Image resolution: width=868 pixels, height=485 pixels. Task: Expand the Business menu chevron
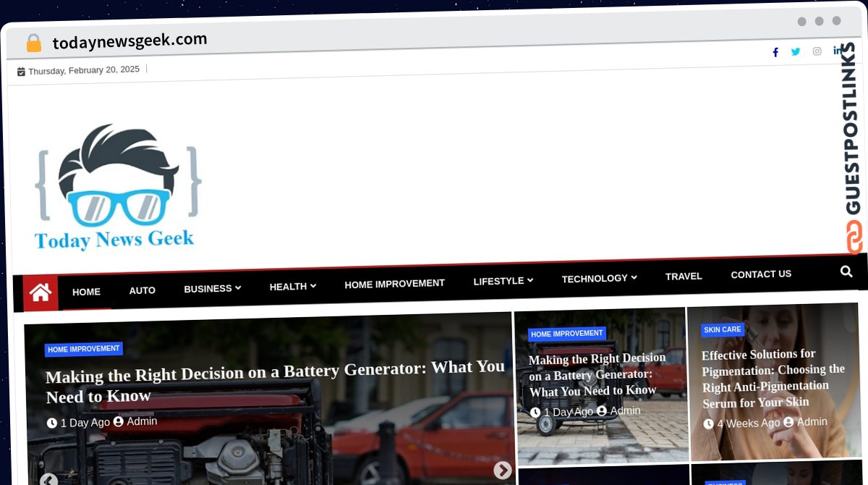(237, 287)
